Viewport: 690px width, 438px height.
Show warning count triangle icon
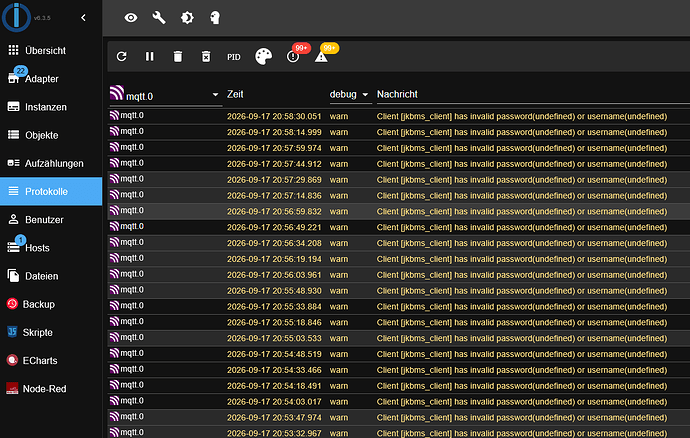point(321,56)
